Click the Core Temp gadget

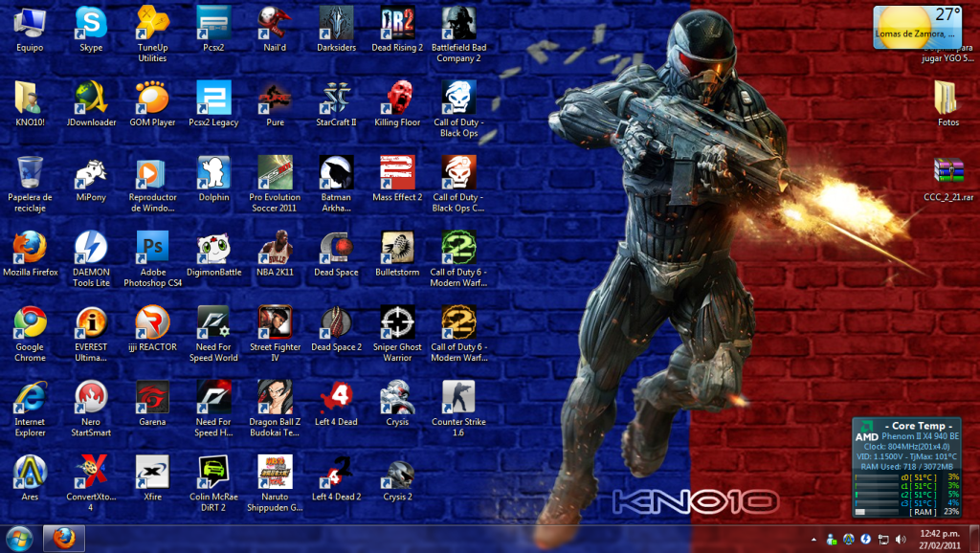907,468
